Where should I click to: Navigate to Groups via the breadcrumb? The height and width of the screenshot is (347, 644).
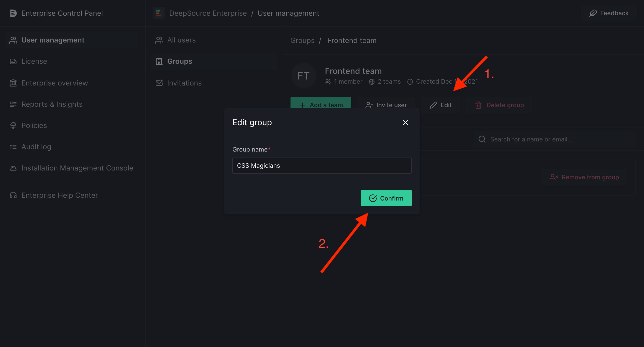coord(302,40)
